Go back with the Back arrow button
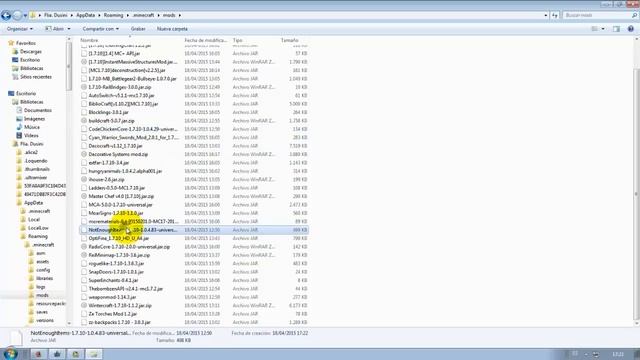640x360 pixels. pyautogui.click(x=6, y=16)
